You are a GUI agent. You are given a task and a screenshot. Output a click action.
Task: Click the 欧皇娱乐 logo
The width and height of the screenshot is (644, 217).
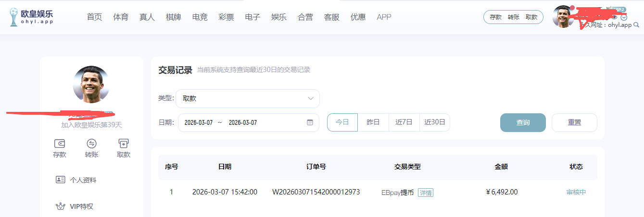[x=32, y=16]
